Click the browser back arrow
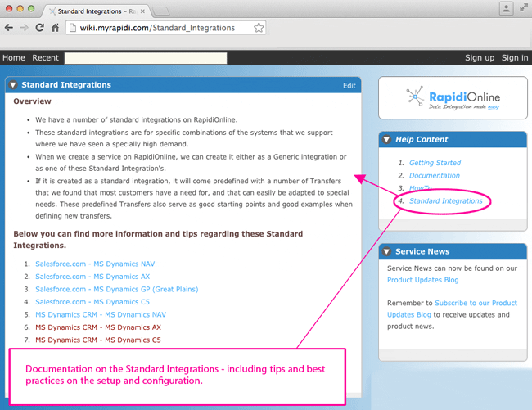This screenshot has height=410, width=532. pos(9,28)
